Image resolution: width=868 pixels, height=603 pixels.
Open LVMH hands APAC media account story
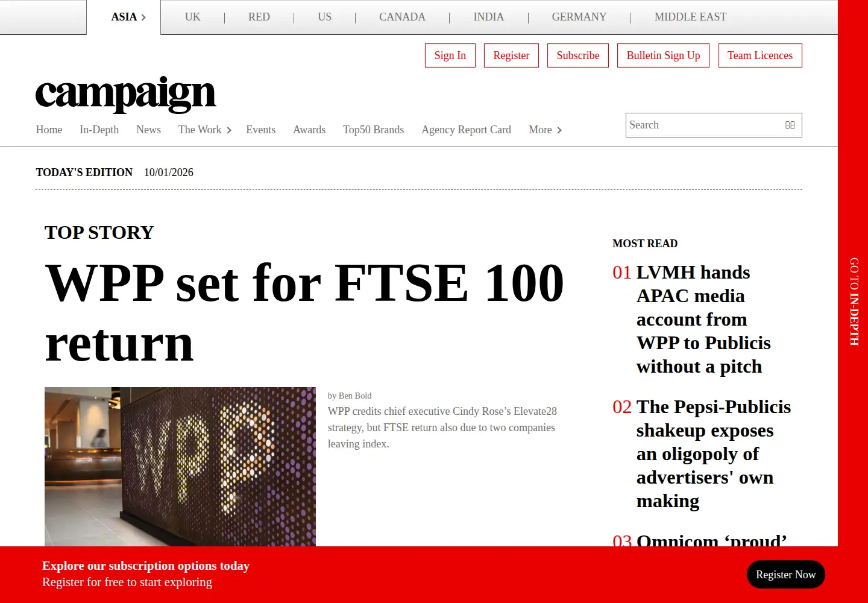(703, 320)
